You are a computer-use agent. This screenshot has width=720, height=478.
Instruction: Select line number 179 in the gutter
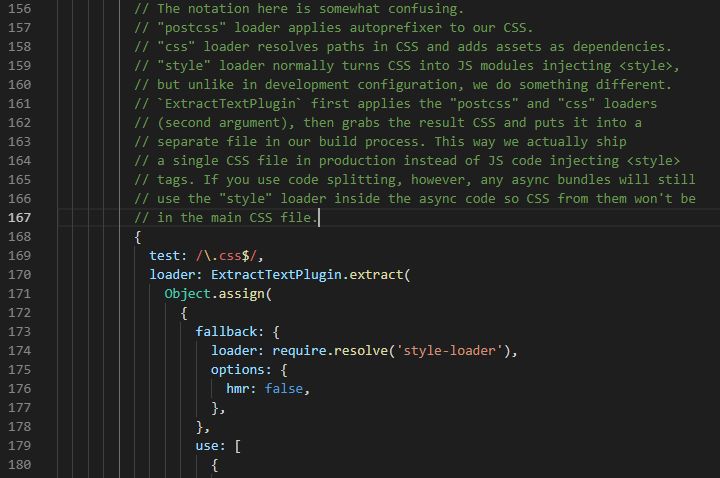point(19,446)
